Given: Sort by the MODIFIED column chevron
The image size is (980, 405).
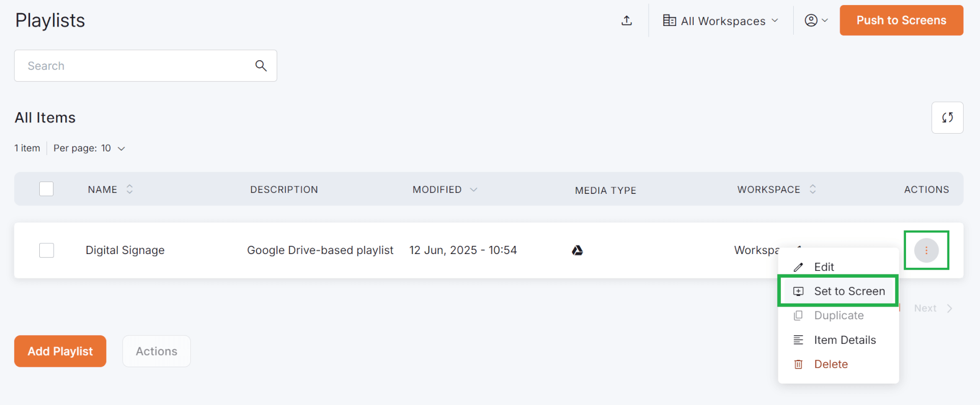Looking at the screenshot, I should pos(473,190).
